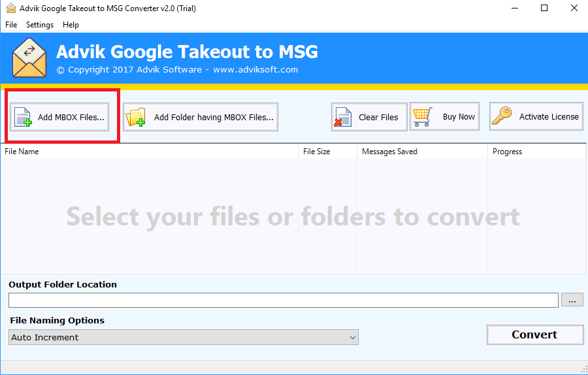The height and width of the screenshot is (375, 588).
Task: Close the Advik converter window
Action: 574,8
